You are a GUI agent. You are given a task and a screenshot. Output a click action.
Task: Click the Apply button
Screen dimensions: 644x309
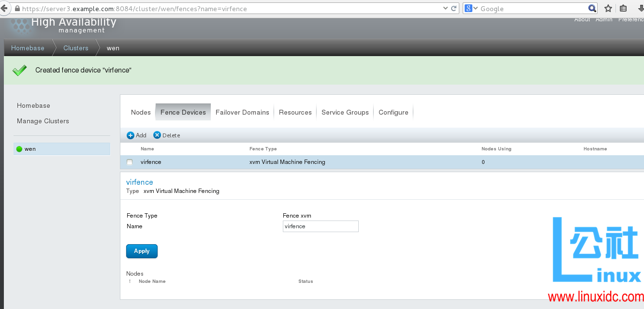pyautogui.click(x=141, y=251)
